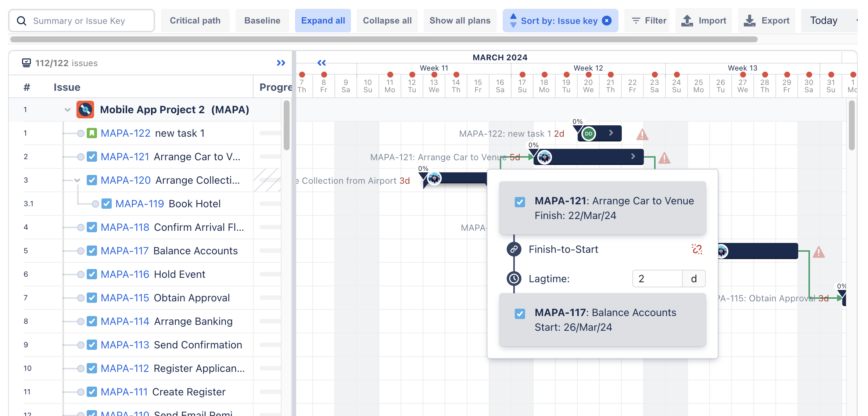868x416 pixels.
Task: Toggle the MAPA-121 checkbox in the dependency popup
Action: (520, 202)
